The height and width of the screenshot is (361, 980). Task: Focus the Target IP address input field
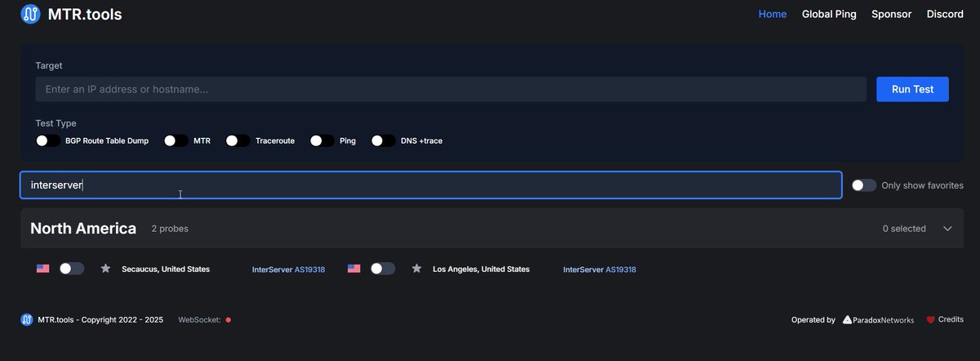pyautogui.click(x=451, y=89)
